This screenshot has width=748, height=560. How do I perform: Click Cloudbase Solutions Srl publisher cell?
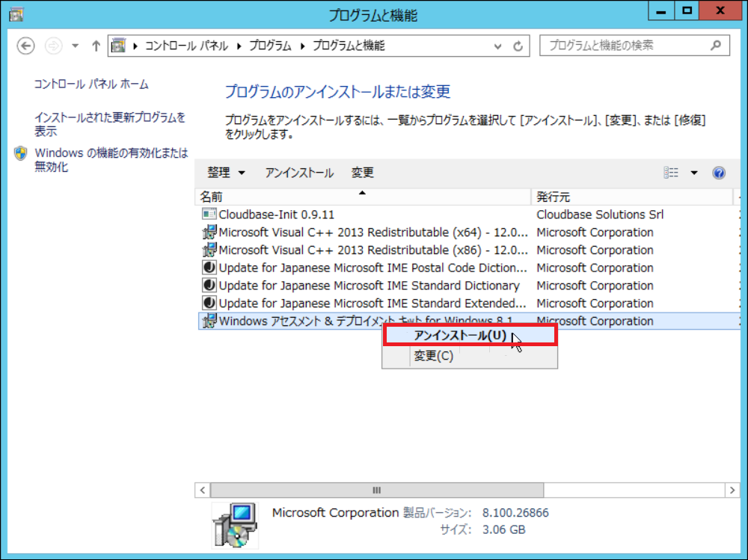click(600, 215)
